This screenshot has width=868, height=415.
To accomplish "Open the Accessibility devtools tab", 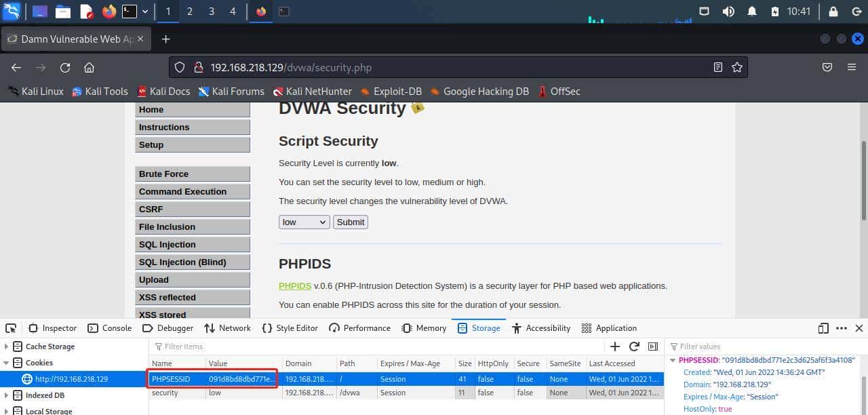I will [541, 328].
